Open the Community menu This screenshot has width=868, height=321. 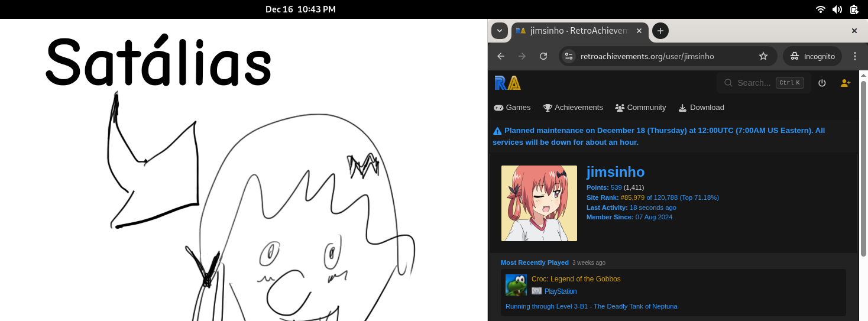point(640,108)
